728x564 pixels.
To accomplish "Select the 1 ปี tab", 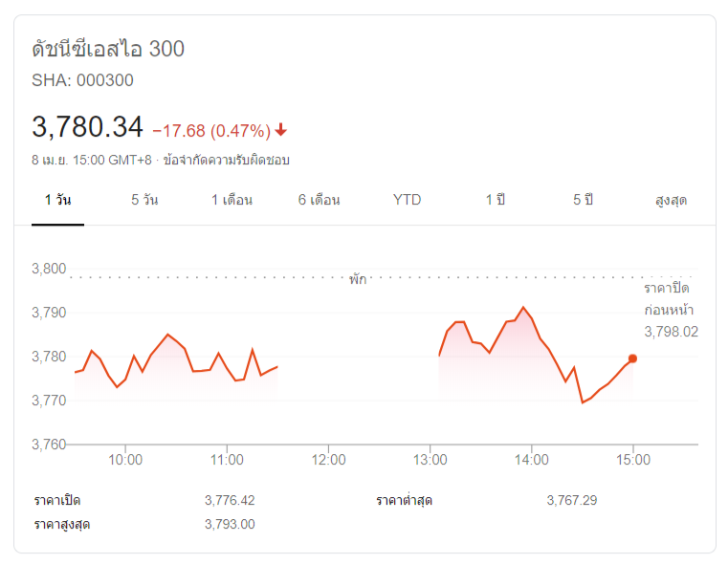I will point(495,200).
